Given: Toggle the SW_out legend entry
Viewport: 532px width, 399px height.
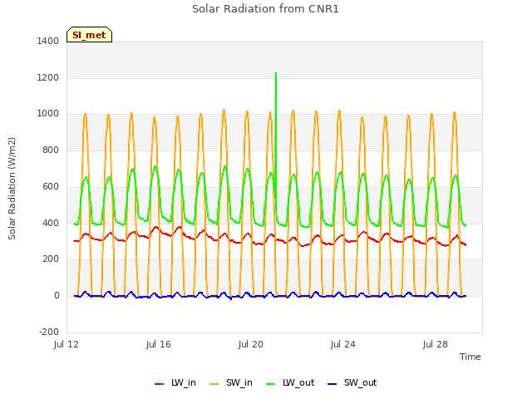Looking at the screenshot, I should pos(352,382).
